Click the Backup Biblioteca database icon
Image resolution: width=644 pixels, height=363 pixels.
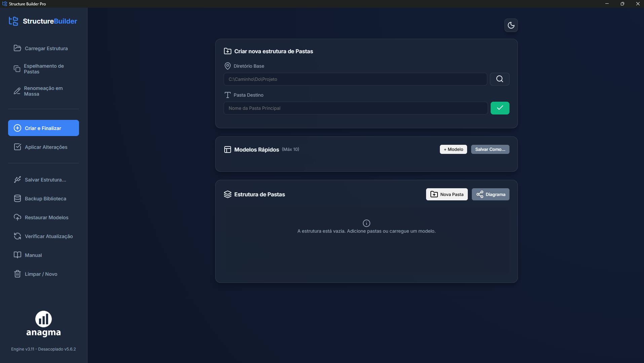(17, 198)
